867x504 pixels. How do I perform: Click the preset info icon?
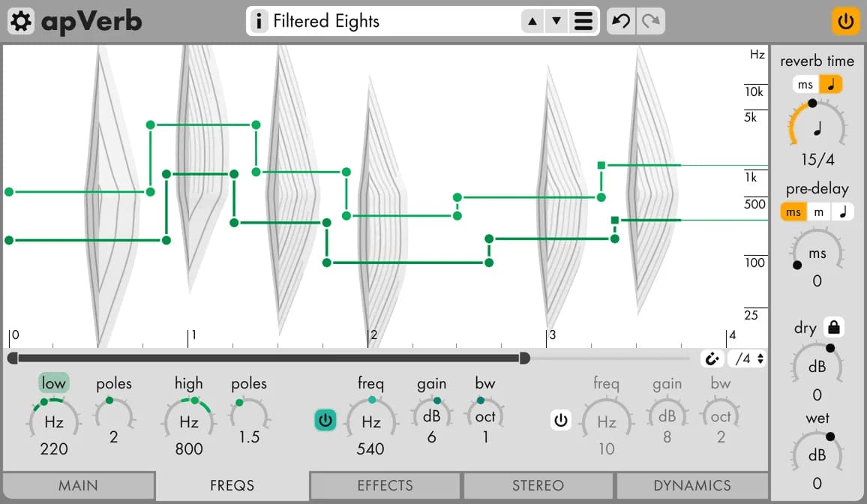259,21
